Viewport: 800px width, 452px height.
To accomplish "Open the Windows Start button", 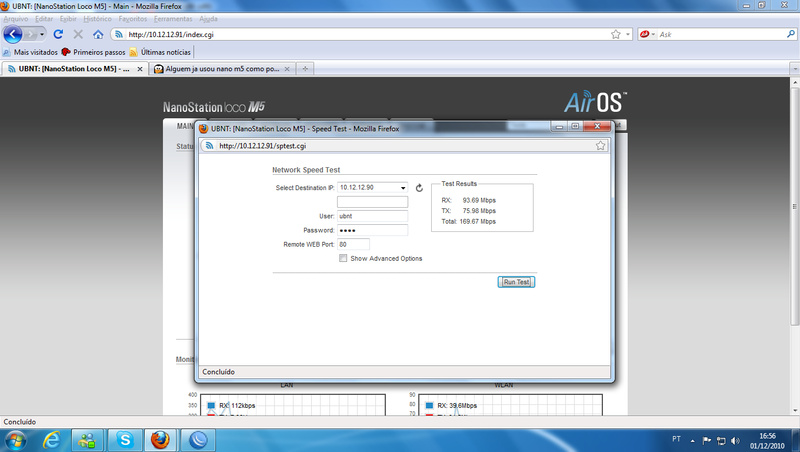I will point(15,440).
